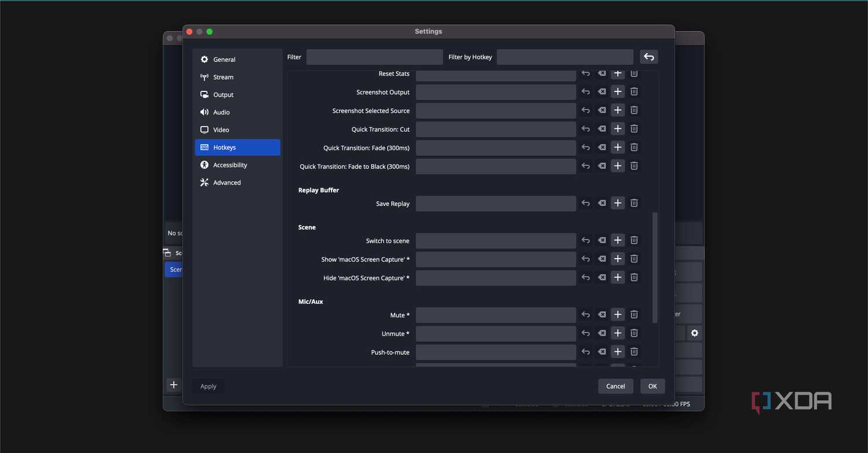This screenshot has height=453, width=868.
Task: Add a hotkey for Switch to scene
Action: tap(618, 240)
